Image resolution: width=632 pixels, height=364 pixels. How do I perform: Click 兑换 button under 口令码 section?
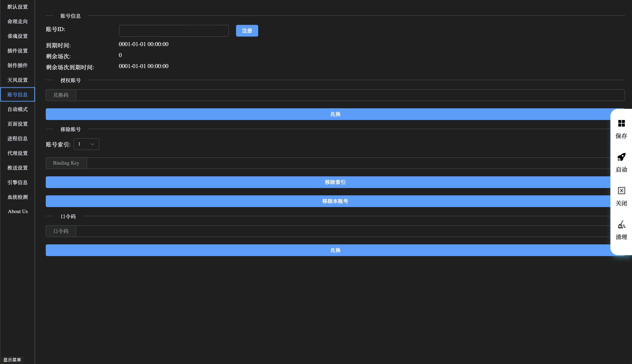[x=335, y=250]
